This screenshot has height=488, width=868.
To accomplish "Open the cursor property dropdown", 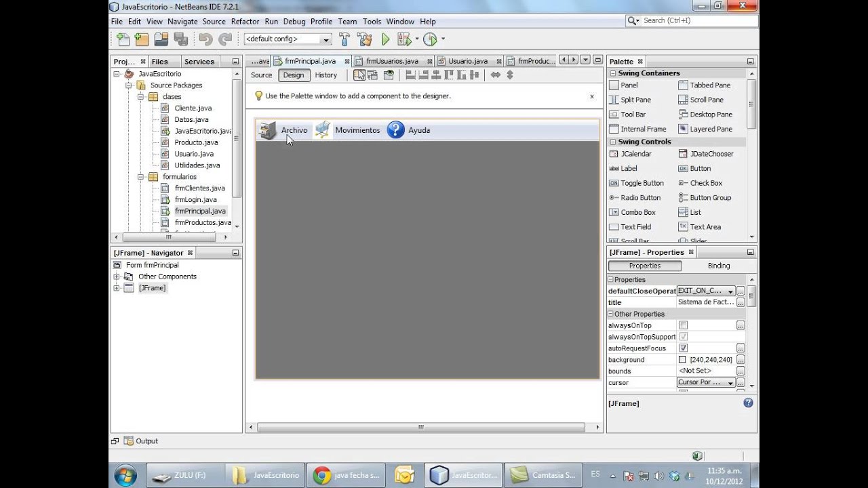I will tap(730, 383).
